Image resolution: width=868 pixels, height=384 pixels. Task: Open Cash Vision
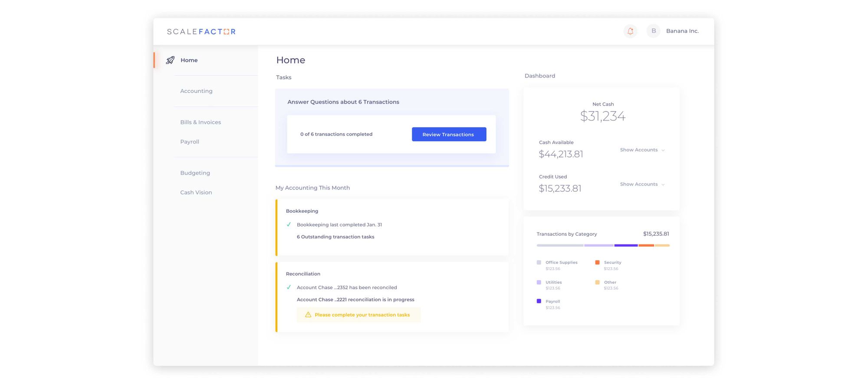pyautogui.click(x=196, y=193)
